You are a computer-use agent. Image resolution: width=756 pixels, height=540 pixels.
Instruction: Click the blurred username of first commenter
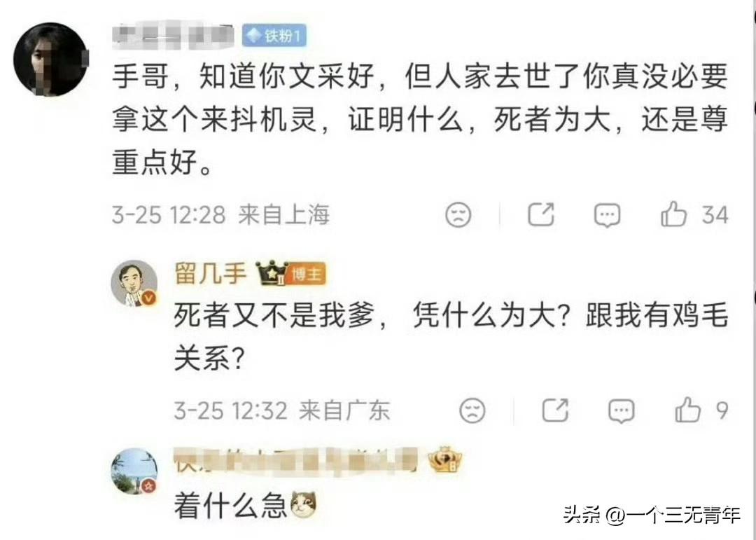point(174,35)
